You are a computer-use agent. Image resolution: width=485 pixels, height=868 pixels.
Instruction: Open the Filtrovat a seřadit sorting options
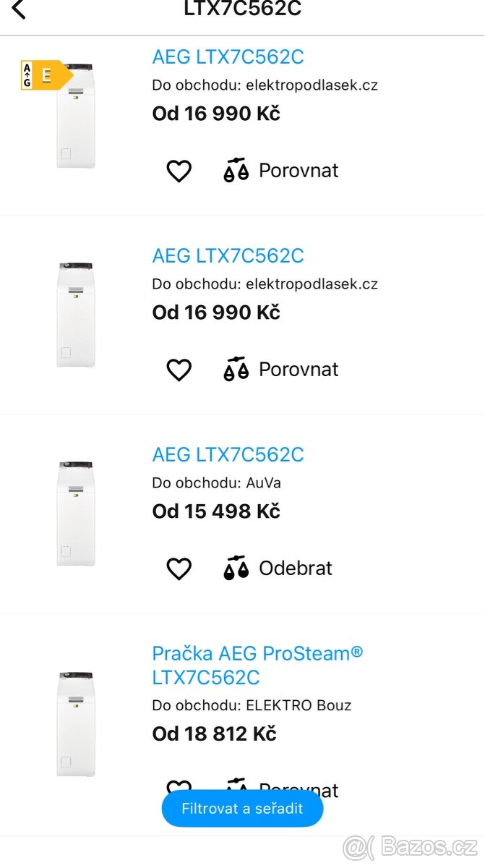[x=242, y=808]
